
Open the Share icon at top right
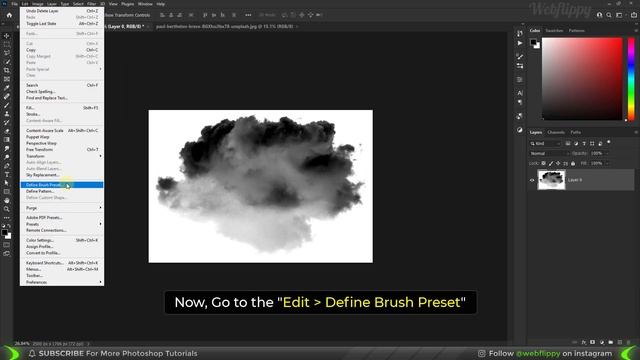634,15
